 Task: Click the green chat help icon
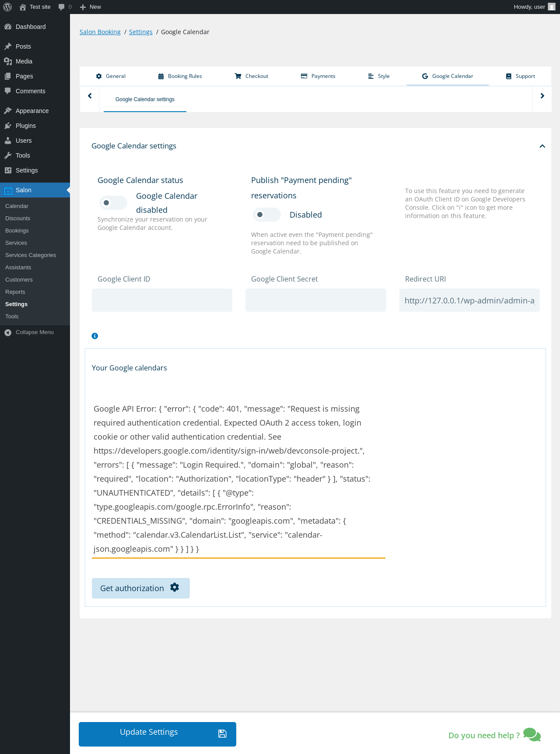click(532, 734)
